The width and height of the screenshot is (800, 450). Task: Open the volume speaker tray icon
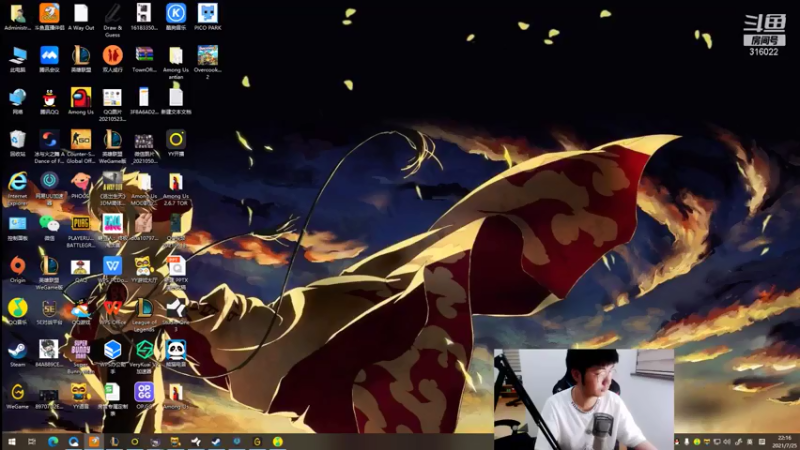tap(727, 442)
